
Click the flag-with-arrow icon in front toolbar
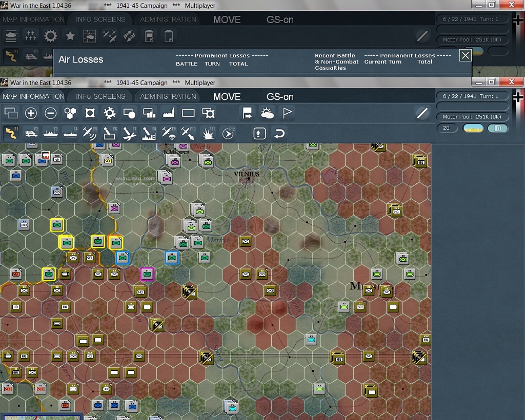click(x=247, y=113)
